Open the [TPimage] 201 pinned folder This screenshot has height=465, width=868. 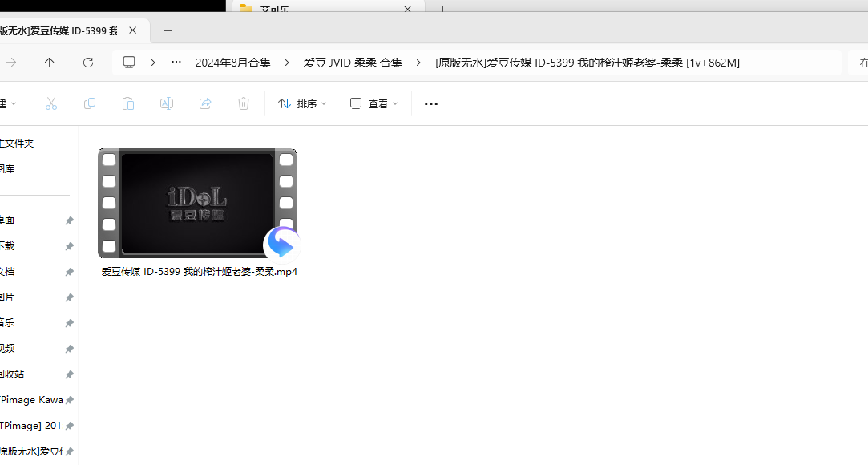31,426
